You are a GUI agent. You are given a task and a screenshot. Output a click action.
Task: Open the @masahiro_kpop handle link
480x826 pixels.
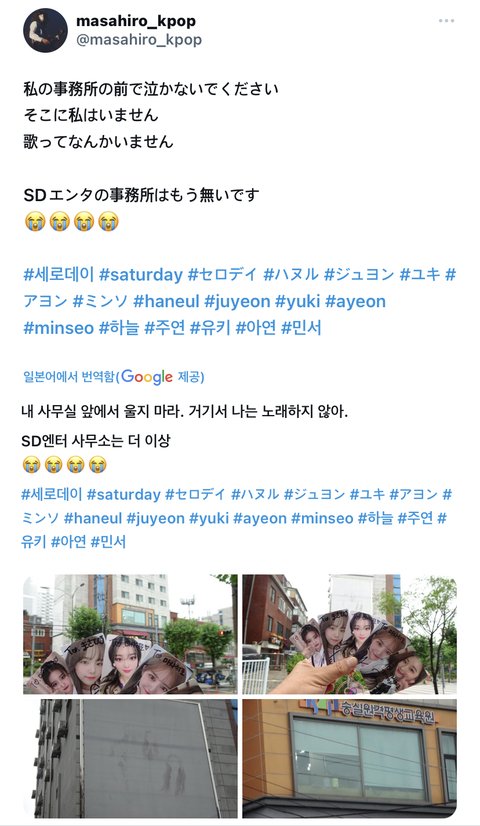click(x=139, y=40)
